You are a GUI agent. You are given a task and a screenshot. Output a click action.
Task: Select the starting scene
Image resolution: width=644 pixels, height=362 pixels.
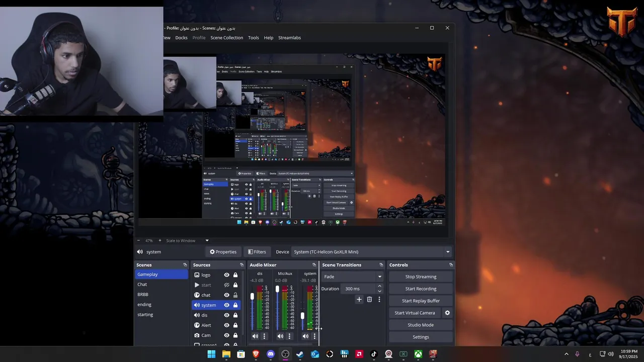coord(161,315)
